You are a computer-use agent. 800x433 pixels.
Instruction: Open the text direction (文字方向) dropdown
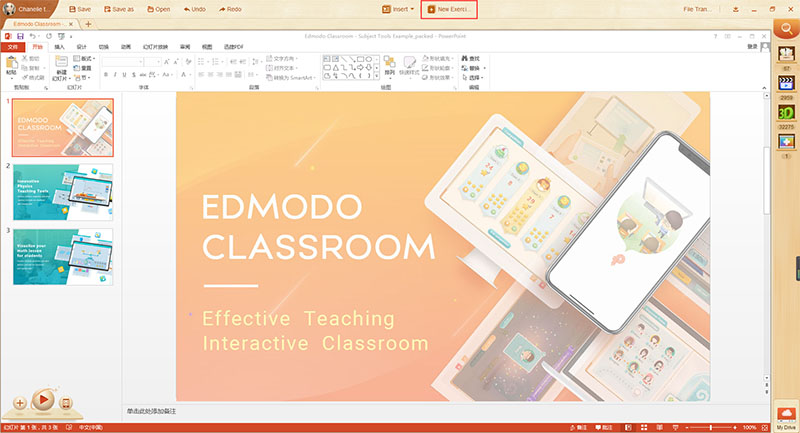tap(282, 59)
